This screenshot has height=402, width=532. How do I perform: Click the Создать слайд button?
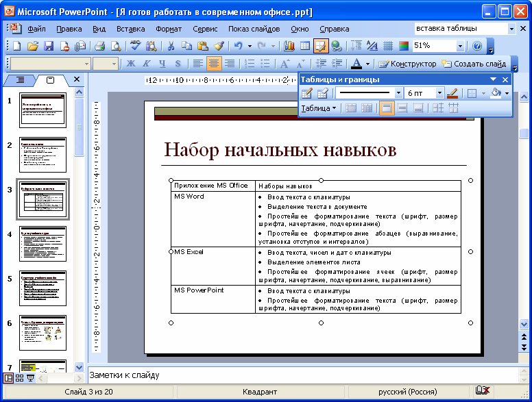click(x=474, y=64)
